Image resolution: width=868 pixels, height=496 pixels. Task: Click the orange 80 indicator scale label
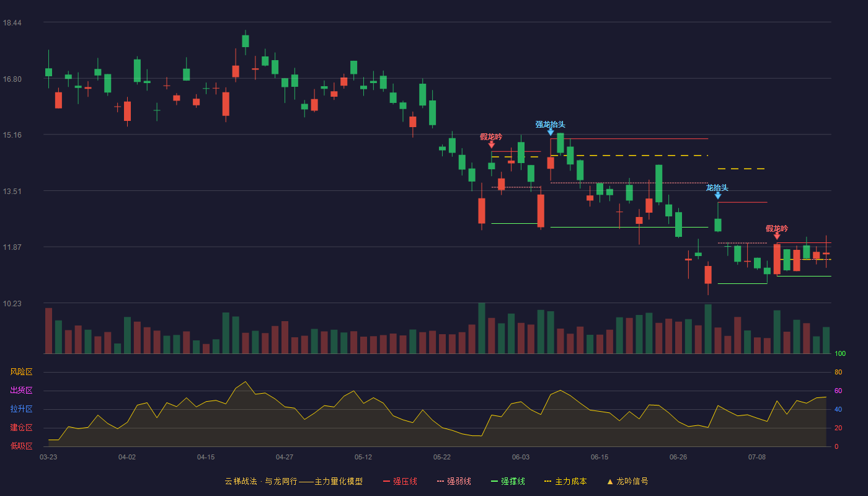tap(838, 372)
